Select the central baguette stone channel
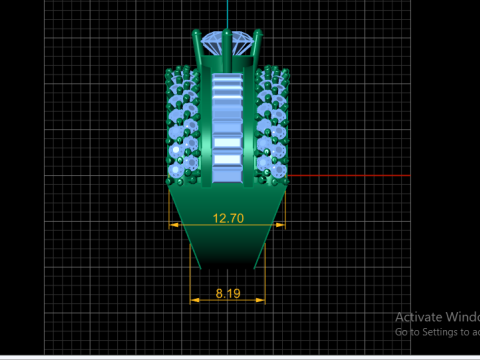This screenshot has height=360, width=480. pyautogui.click(x=227, y=128)
